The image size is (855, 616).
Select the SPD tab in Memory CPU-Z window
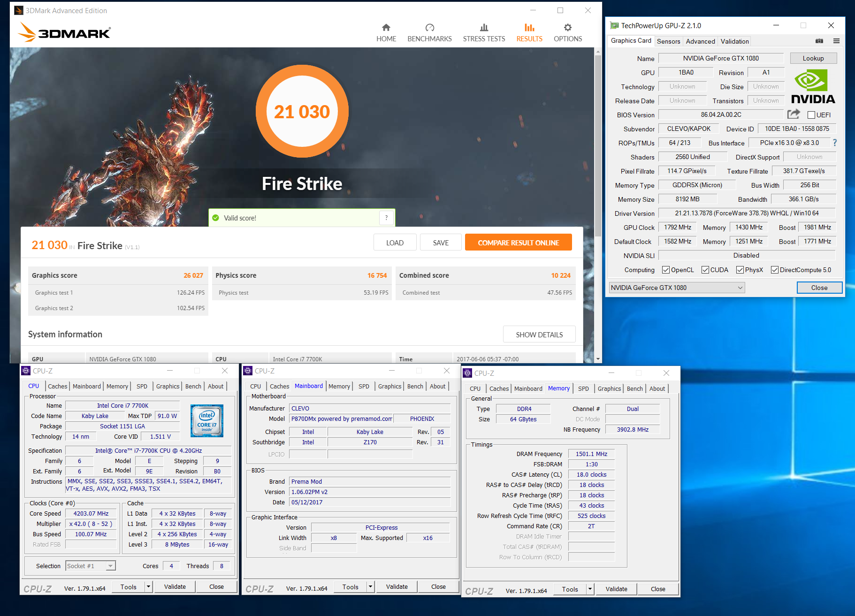pos(583,388)
